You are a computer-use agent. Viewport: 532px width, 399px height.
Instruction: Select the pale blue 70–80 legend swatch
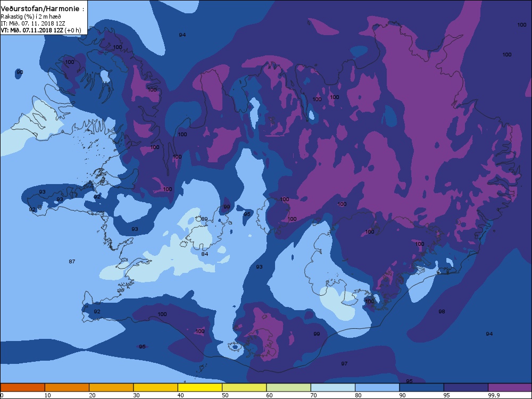click(333, 387)
